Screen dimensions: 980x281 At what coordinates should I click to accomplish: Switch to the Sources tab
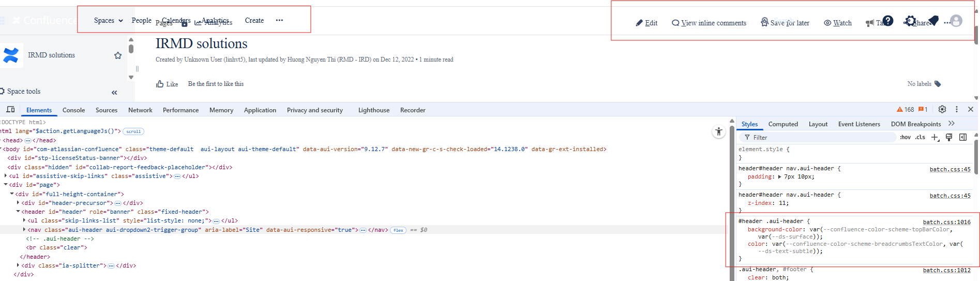107,110
